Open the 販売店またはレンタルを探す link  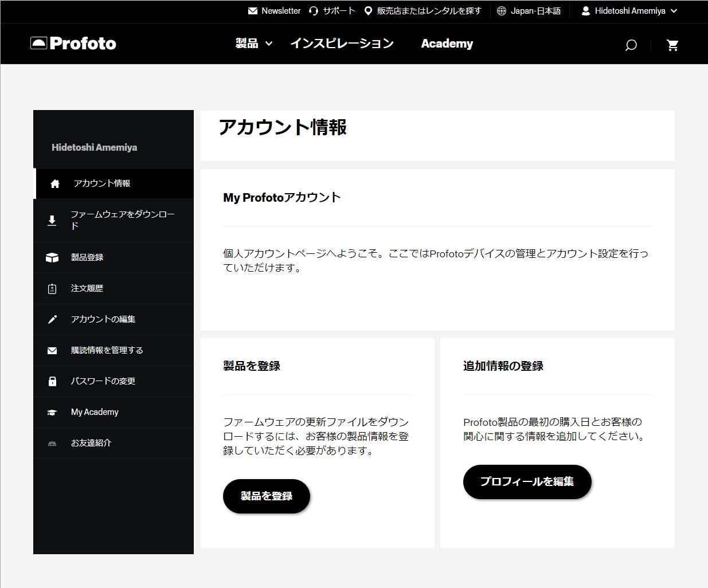[429, 11]
